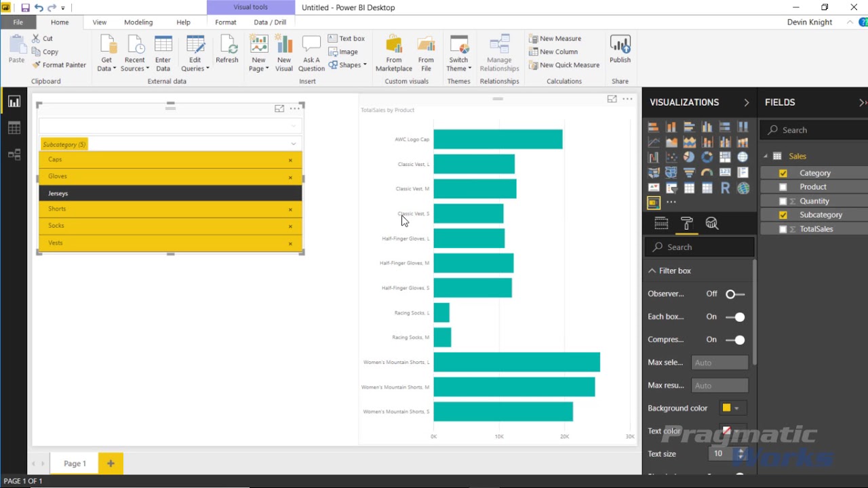
Task: Open Report view in left sidebar
Action: [14, 102]
